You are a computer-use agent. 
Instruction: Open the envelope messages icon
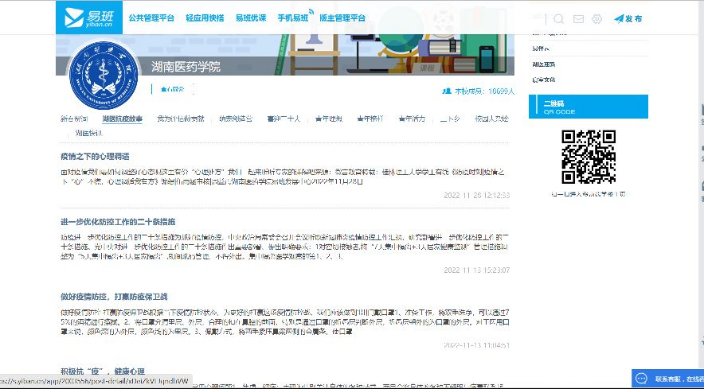coord(578,19)
